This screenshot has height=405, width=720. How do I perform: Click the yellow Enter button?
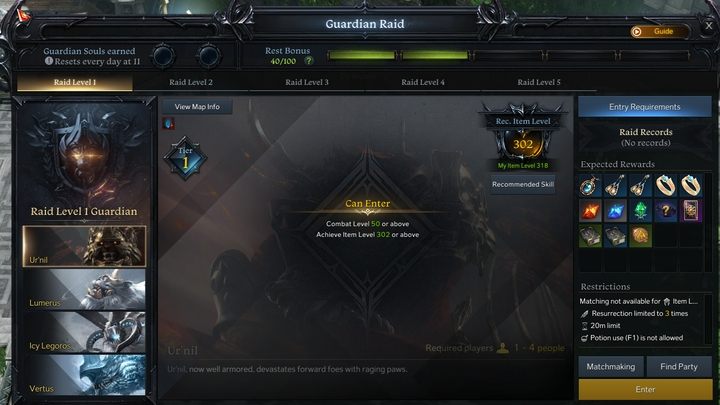click(645, 389)
